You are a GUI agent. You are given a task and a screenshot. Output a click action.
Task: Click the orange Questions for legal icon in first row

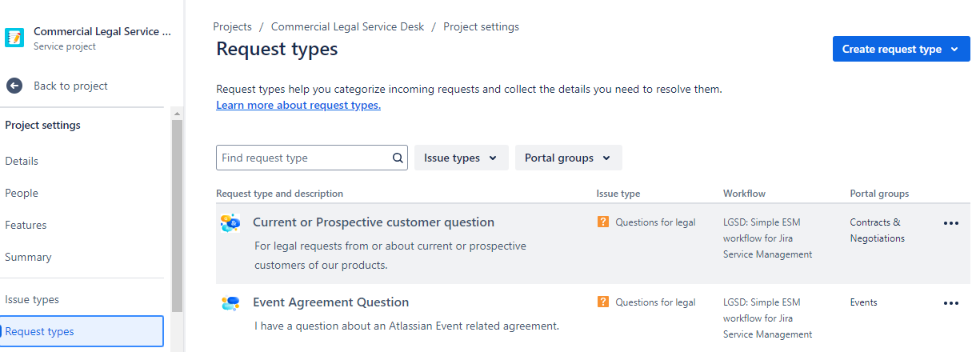(603, 222)
